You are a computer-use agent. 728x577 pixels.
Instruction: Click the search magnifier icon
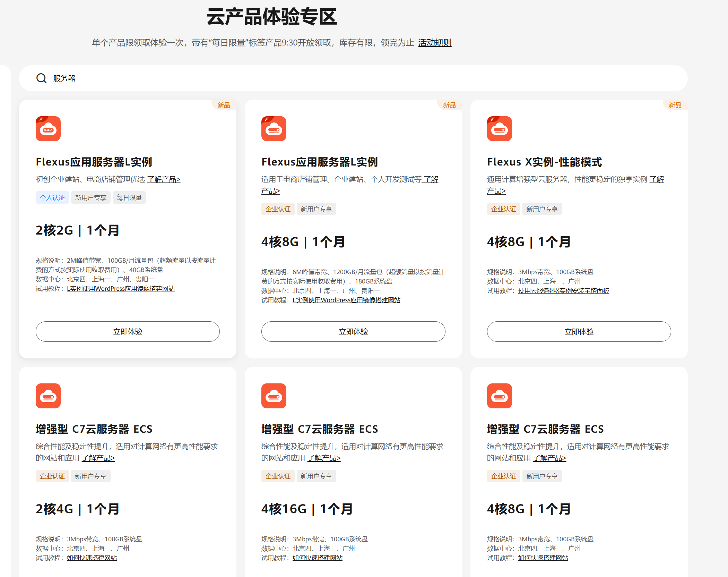[41, 78]
